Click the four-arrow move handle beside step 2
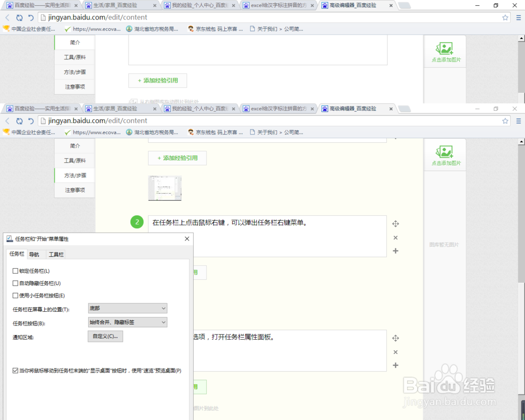 pos(395,223)
